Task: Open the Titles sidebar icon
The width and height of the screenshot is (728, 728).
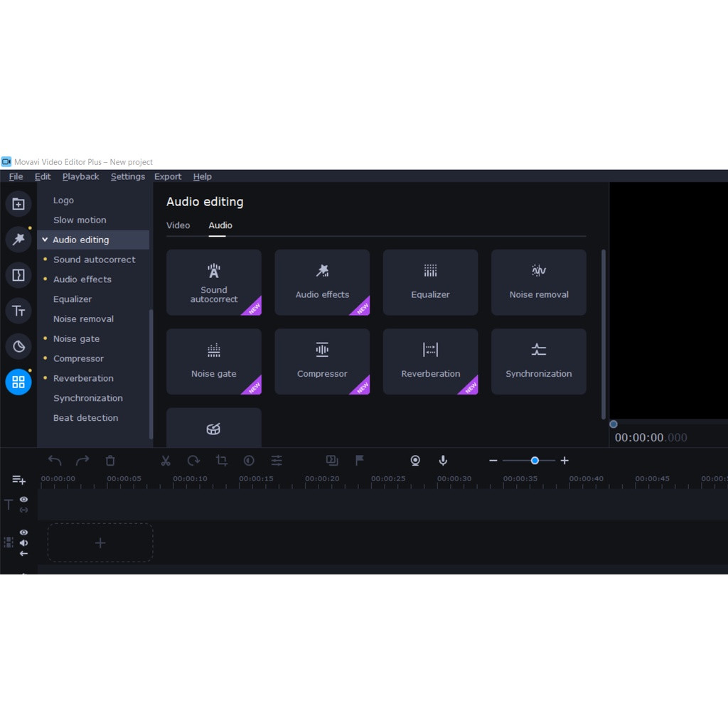Action: coord(18,311)
